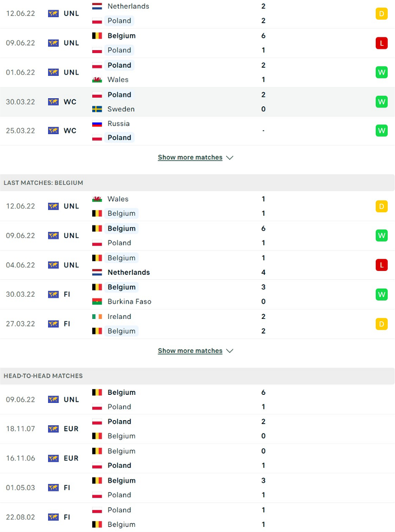
Task: Click the red L badge on the Belgium–Netherlands row
Action: coord(381,265)
